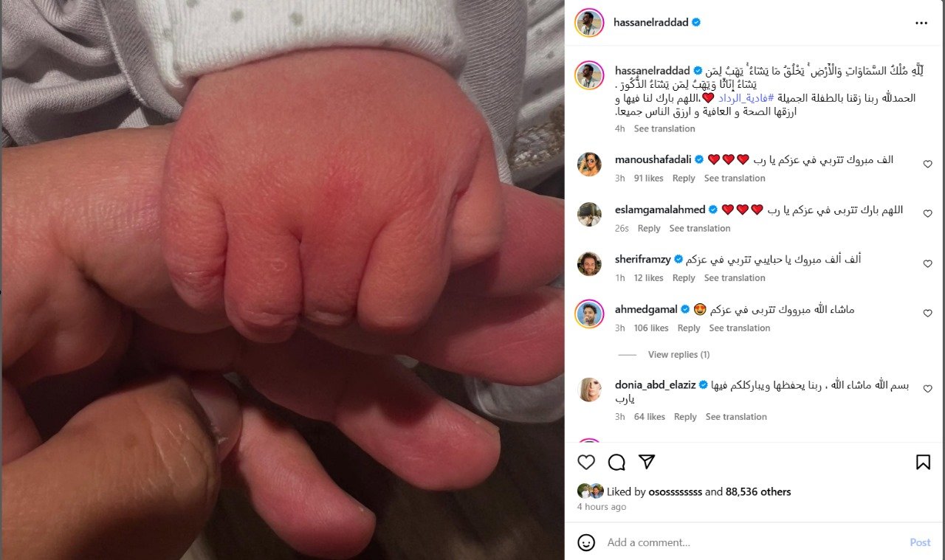Image resolution: width=945 pixels, height=560 pixels.
Task: Open sheriframzy's avatar thumbnail
Action: [x=589, y=264]
